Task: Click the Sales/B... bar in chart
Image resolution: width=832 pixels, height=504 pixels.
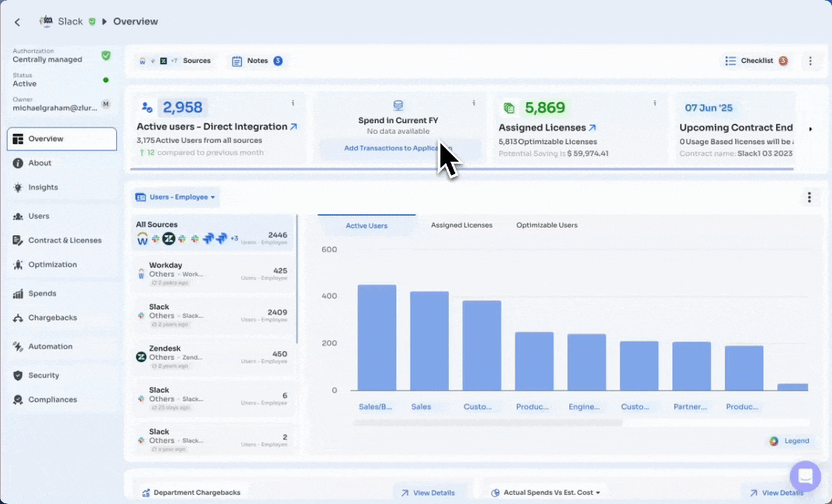Action: (377, 338)
